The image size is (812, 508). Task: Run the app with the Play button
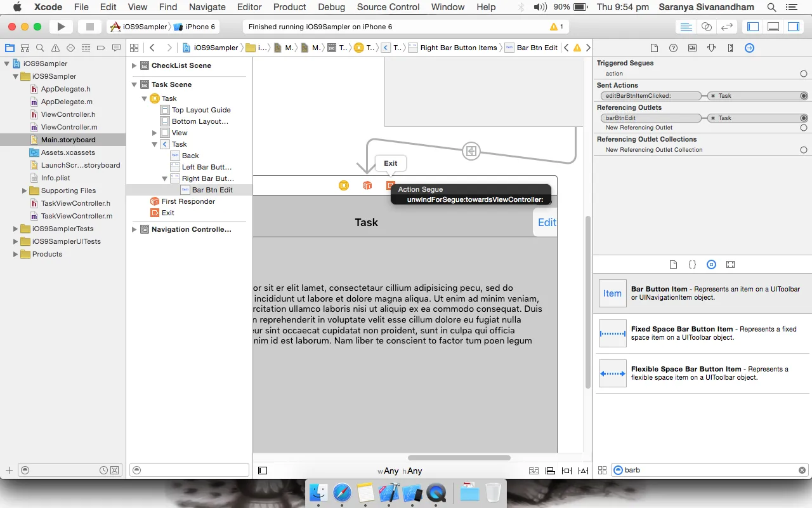tap(61, 27)
